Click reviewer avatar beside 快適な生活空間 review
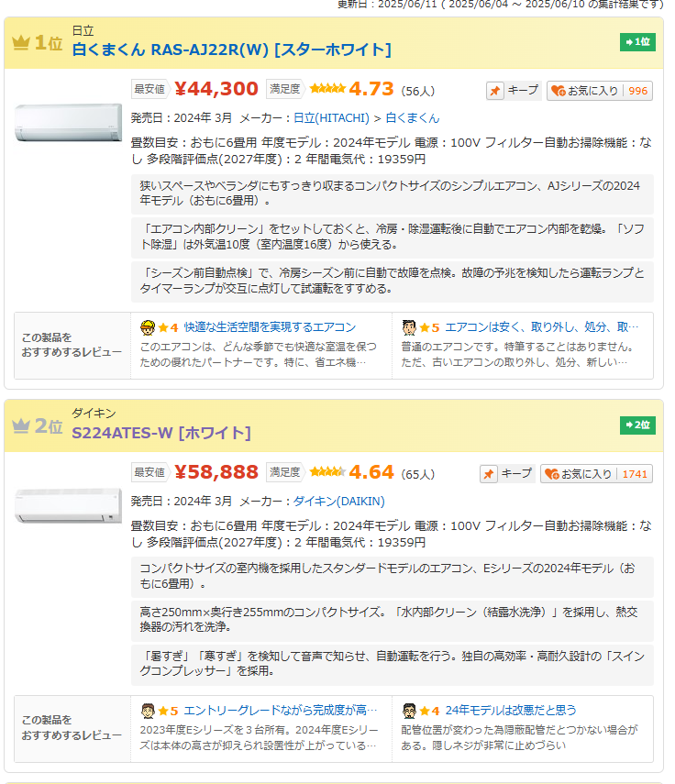Screen dimensions: 675x784 (x=148, y=327)
